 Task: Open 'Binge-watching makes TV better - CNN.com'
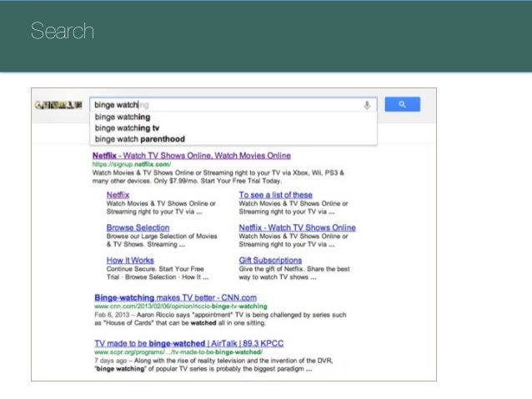175,297
